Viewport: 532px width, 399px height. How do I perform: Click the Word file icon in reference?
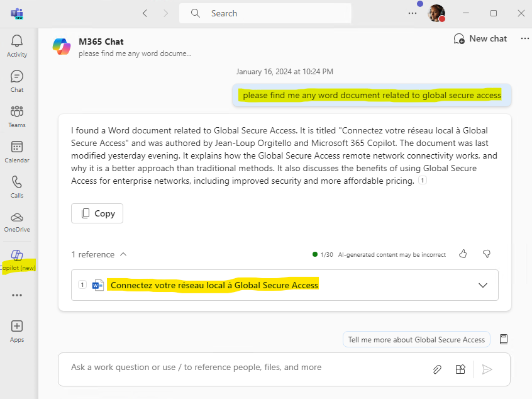tap(97, 285)
